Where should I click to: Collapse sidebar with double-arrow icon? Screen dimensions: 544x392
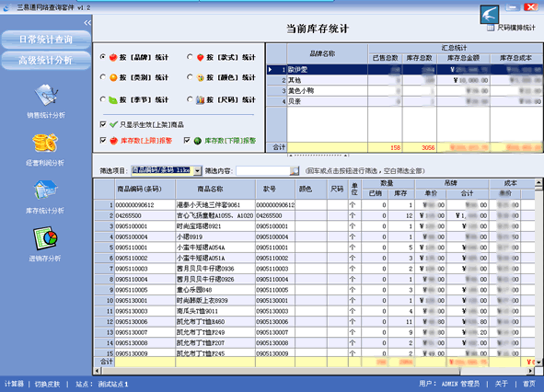(87, 23)
